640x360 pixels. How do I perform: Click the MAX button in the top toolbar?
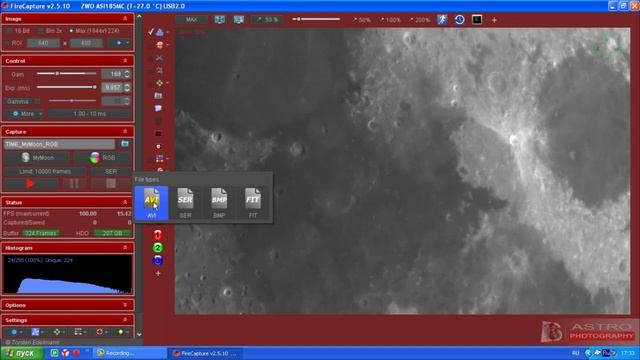[x=191, y=20]
